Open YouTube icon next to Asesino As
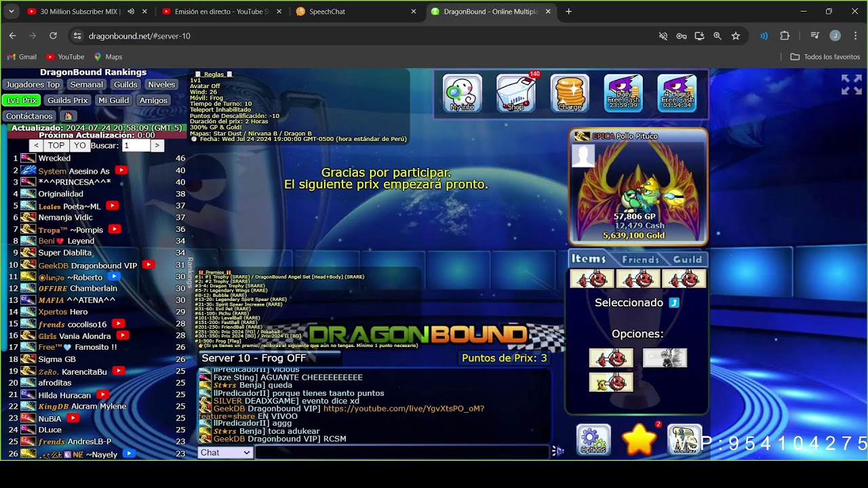868x488 pixels. point(121,171)
